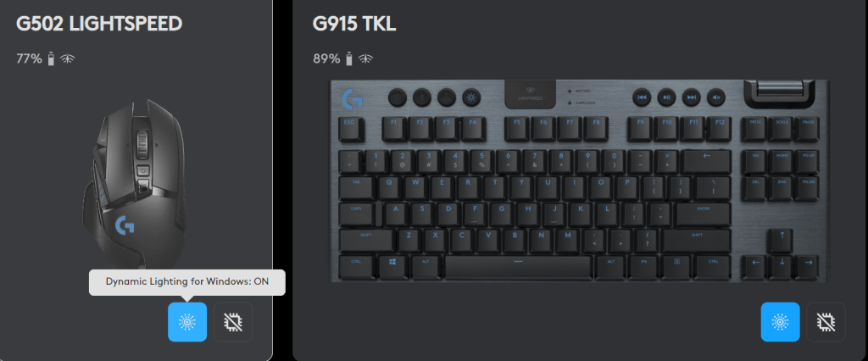This screenshot has height=361, width=868.
Task: Click the G502 LIGHTSPEED wireless connection icon
Action: coord(68,58)
